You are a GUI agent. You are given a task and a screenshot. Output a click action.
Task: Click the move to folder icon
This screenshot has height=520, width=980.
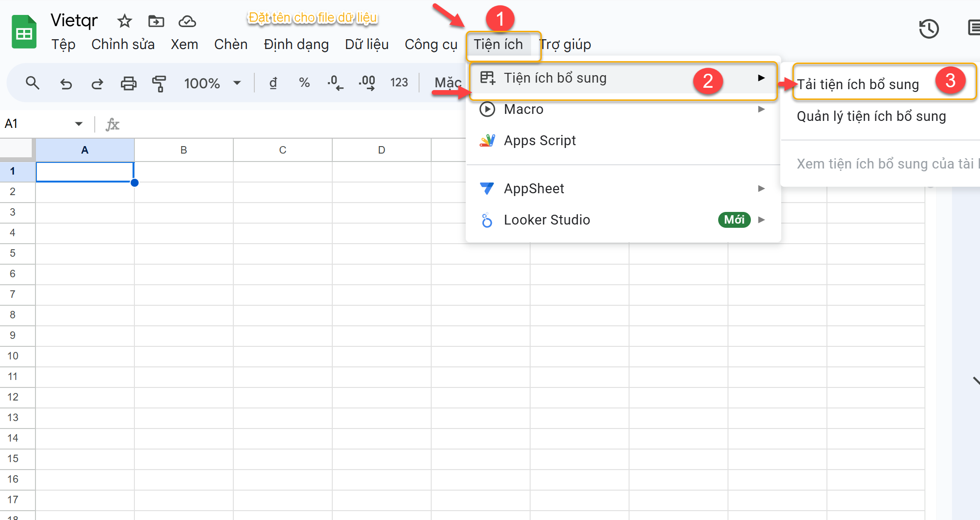(156, 21)
